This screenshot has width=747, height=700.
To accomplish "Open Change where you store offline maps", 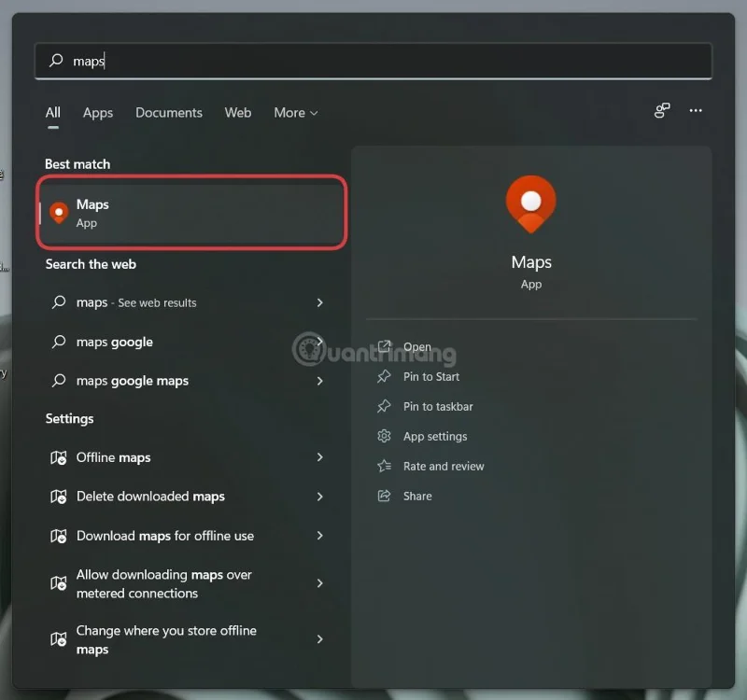I will [188, 639].
